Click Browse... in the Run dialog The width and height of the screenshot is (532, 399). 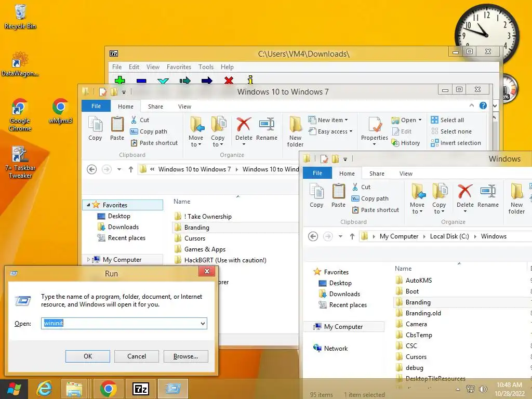(185, 356)
